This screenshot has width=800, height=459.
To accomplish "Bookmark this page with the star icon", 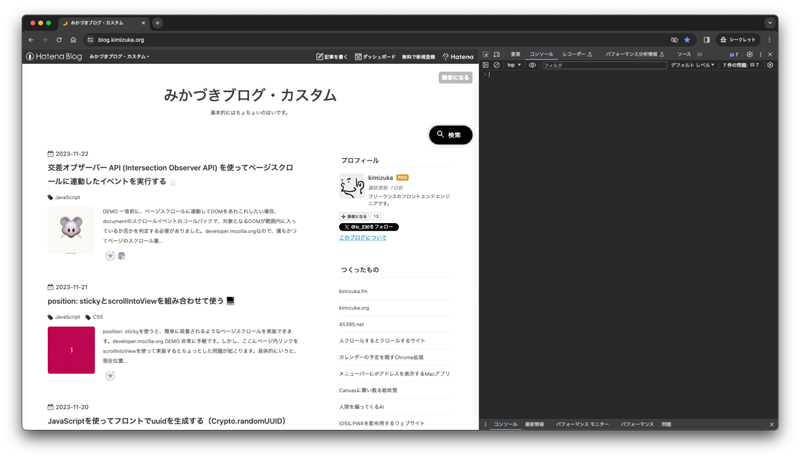I will [687, 40].
